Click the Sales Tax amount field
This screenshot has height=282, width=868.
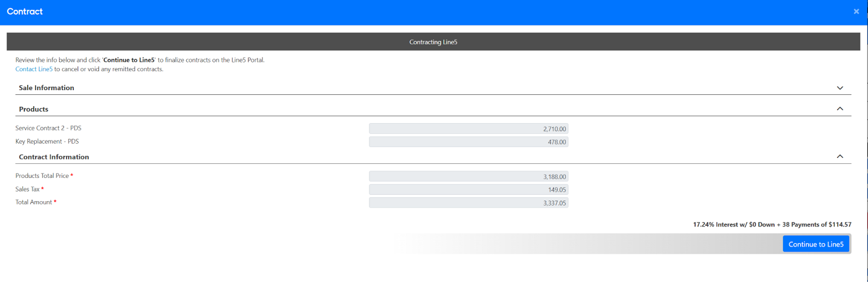click(468, 190)
